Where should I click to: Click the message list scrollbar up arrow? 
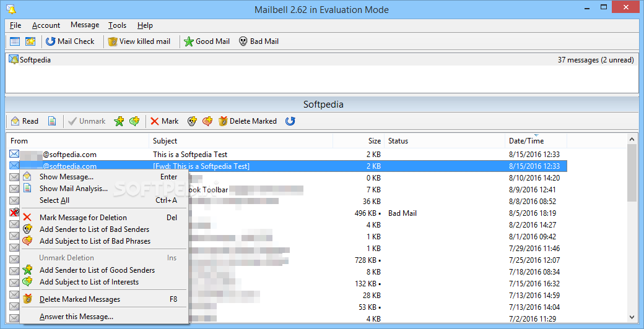coord(632,140)
